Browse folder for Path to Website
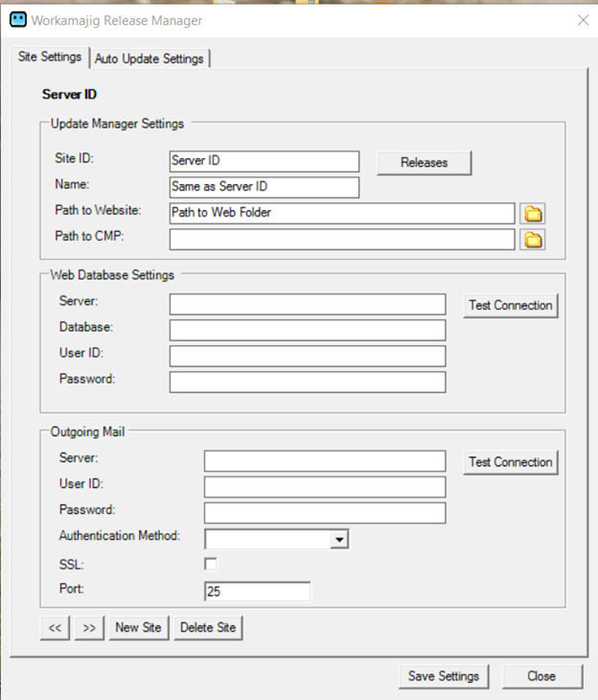The image size is (598, 700). (533, 214)
